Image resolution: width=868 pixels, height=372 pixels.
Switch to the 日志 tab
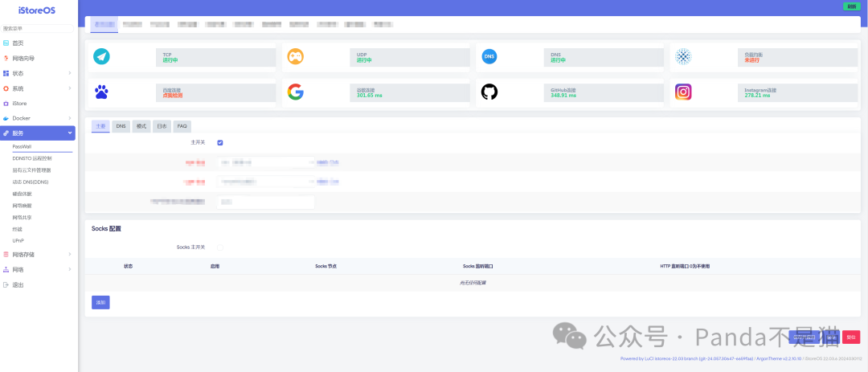[162, 126]
